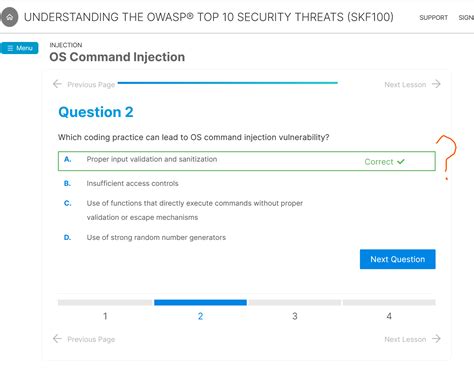
Task: Jump to question 4 progress segment
Action: click(389, 302)
